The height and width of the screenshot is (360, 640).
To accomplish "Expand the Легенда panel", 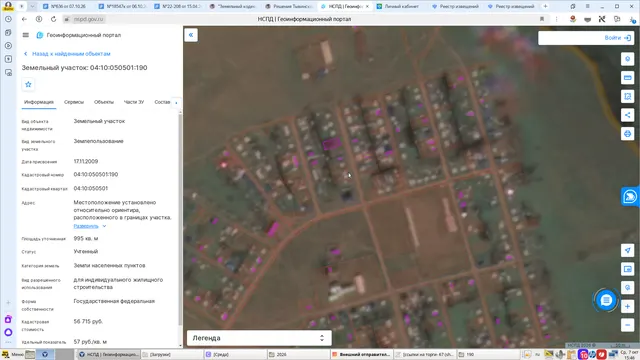I will pyautogui.click(x=259, y=338).
